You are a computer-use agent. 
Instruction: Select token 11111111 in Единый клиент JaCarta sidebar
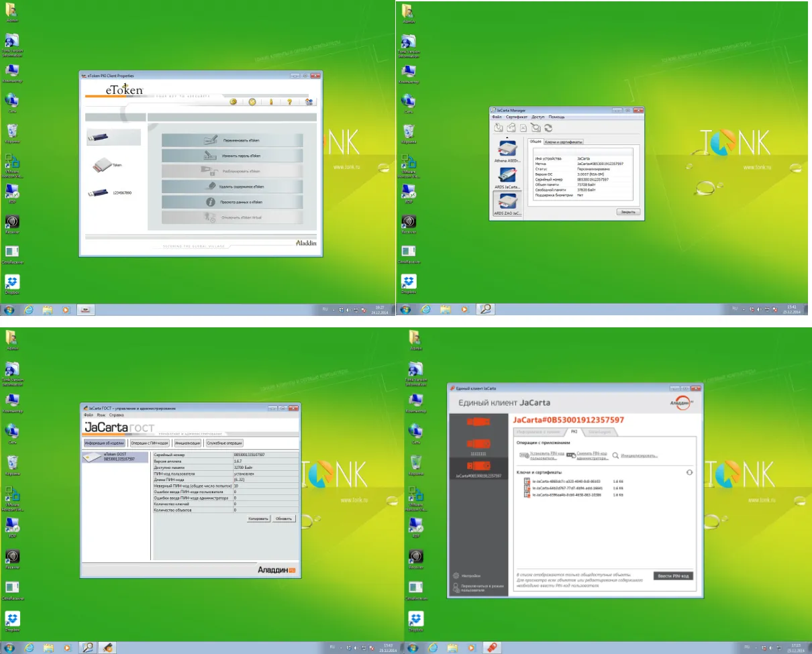coord(478,447)
